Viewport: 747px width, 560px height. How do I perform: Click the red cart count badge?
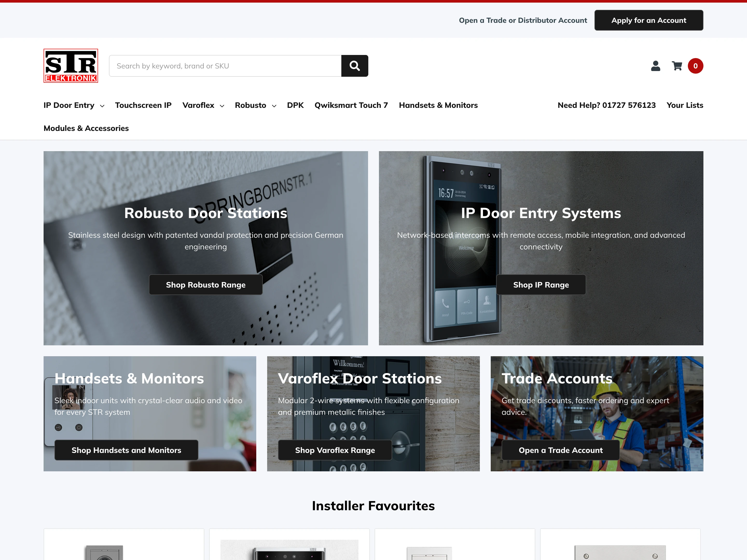[696, 66]
